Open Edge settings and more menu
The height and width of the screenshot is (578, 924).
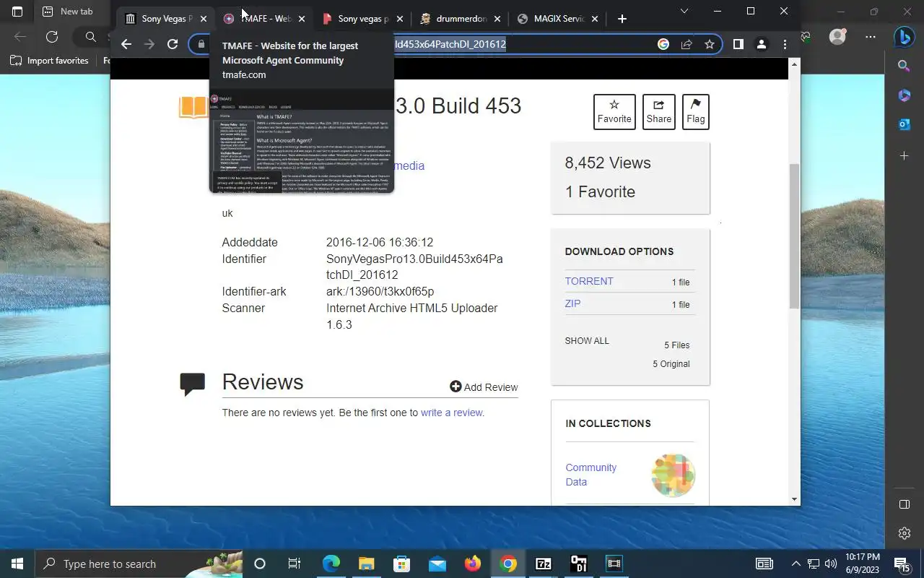pos(871,36)
